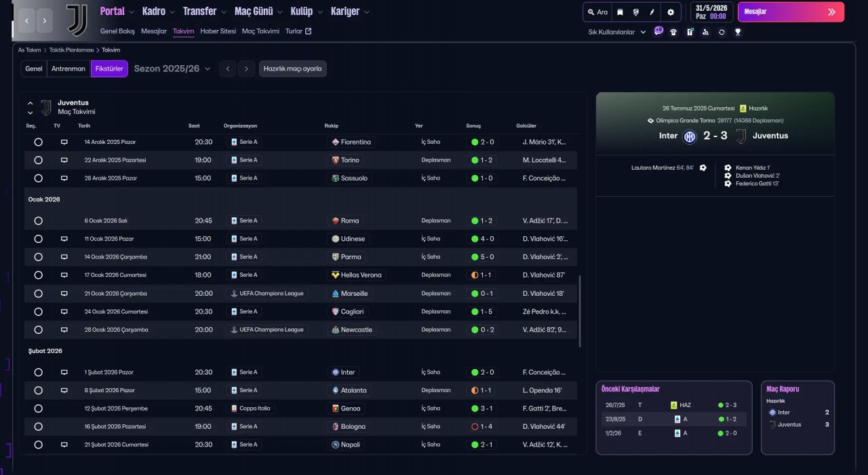Select the radio button for Roma match
This screenshot has height=475, width=868.
click(x=38, y=221)
